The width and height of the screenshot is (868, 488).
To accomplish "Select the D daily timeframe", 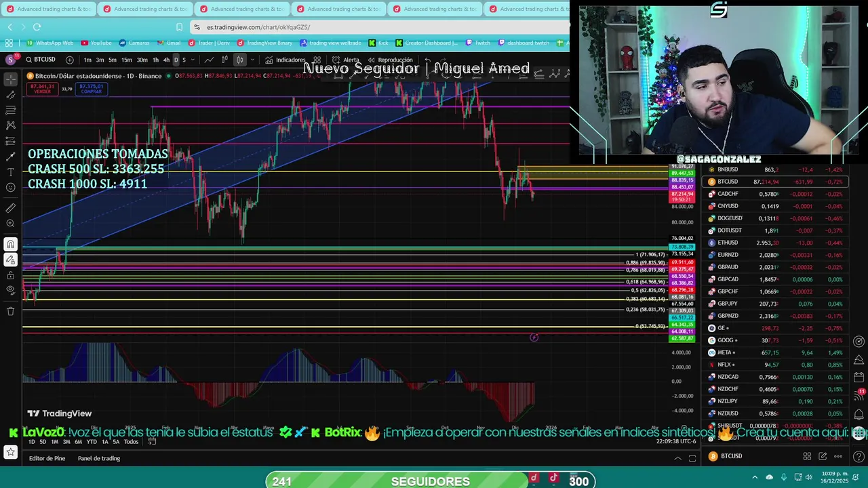I will pos(176,60).
